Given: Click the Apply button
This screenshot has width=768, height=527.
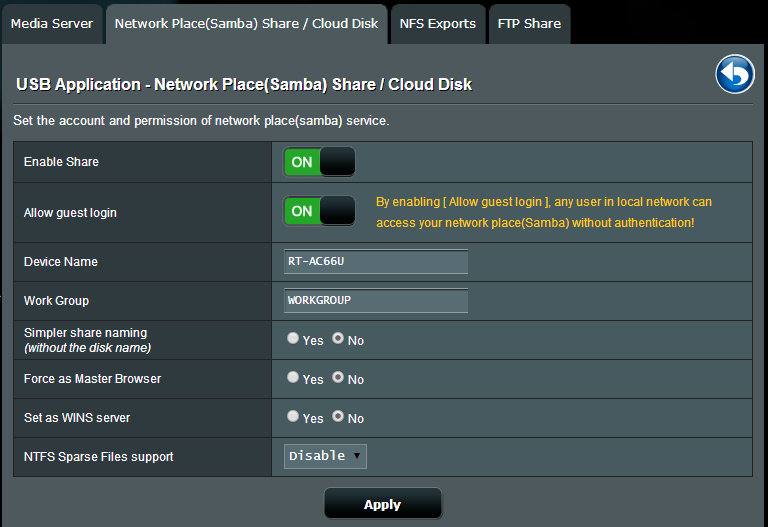Looking at the screenshot, I should pyautogui.click(x=382, y=504).
